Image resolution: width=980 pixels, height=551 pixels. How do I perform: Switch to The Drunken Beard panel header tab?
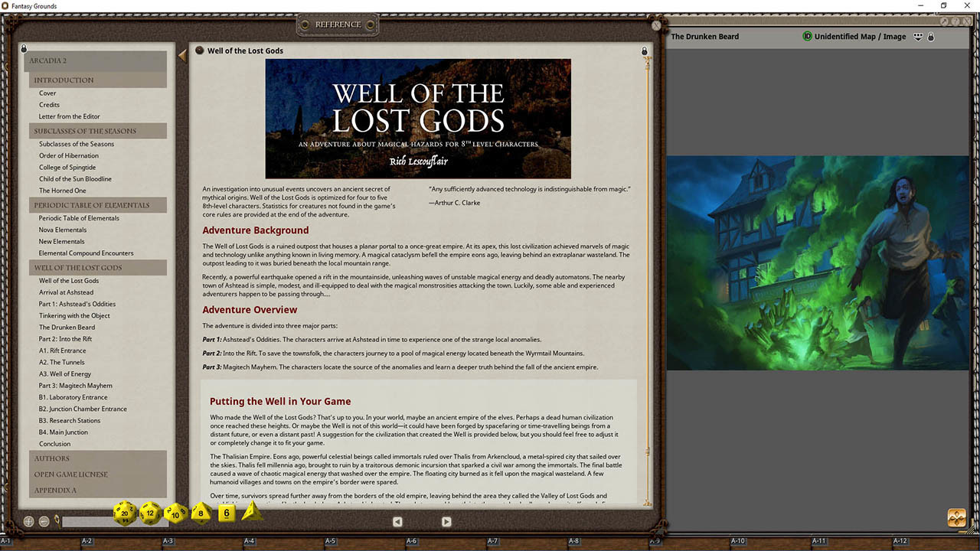704,36
